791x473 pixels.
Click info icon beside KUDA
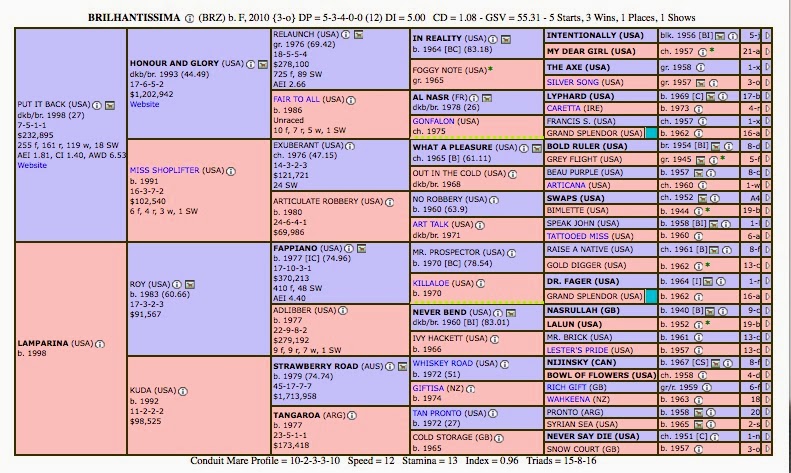tap(183, 391)
